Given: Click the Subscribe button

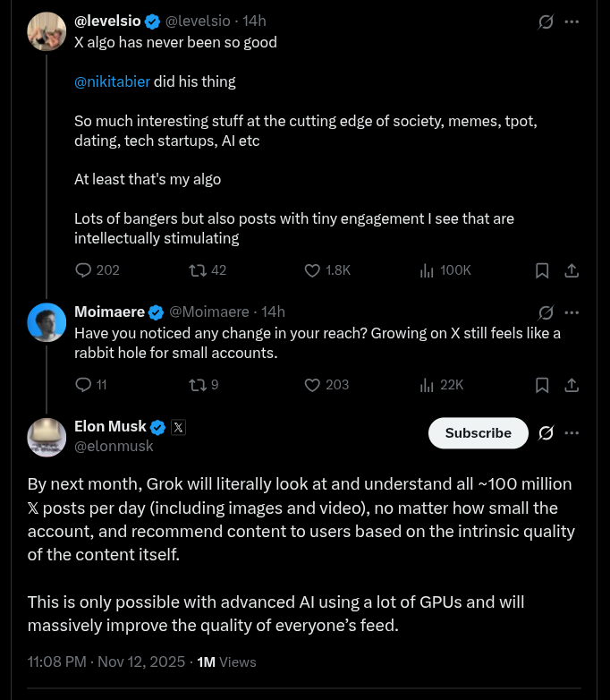Looking at the screenshot, I should point(478,432).
